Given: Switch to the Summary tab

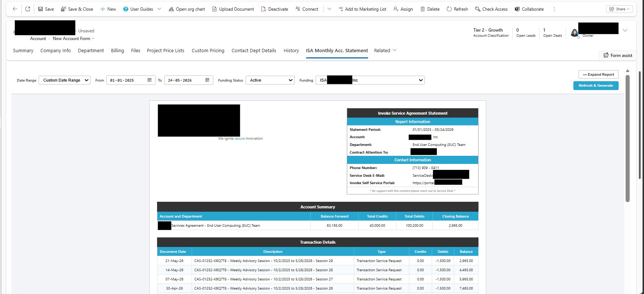Looking at the screenshot, I should pyautogui.click(x=23, y=51).
